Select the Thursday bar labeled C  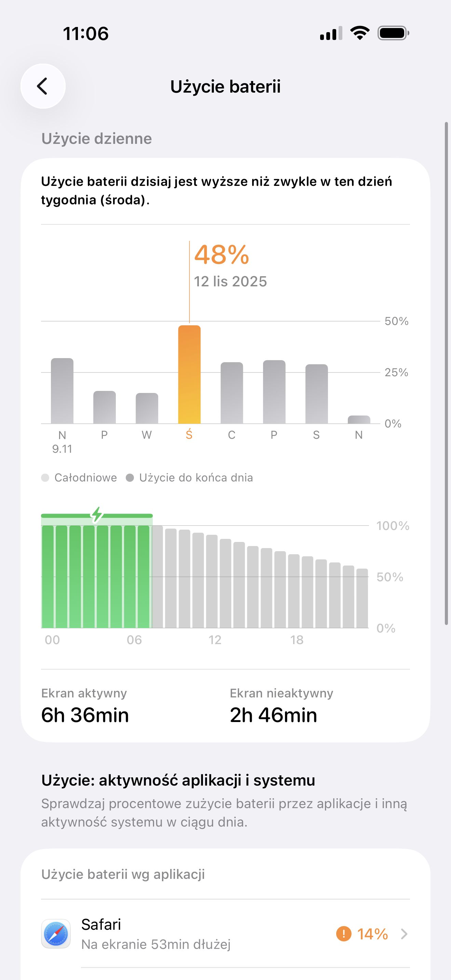(x=232, y=393)
